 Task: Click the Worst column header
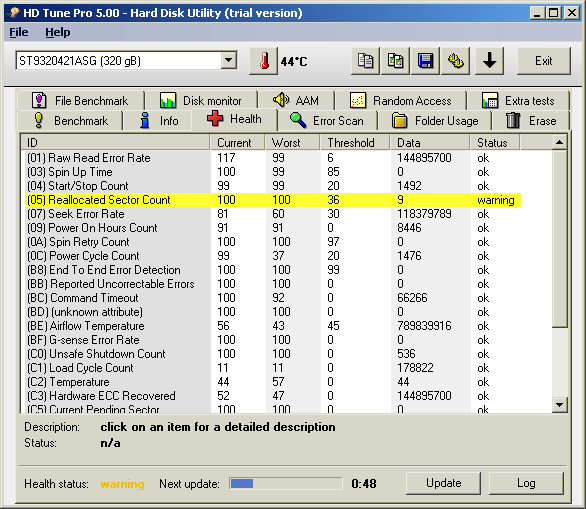pyautogui.click(x=293, y=142)
